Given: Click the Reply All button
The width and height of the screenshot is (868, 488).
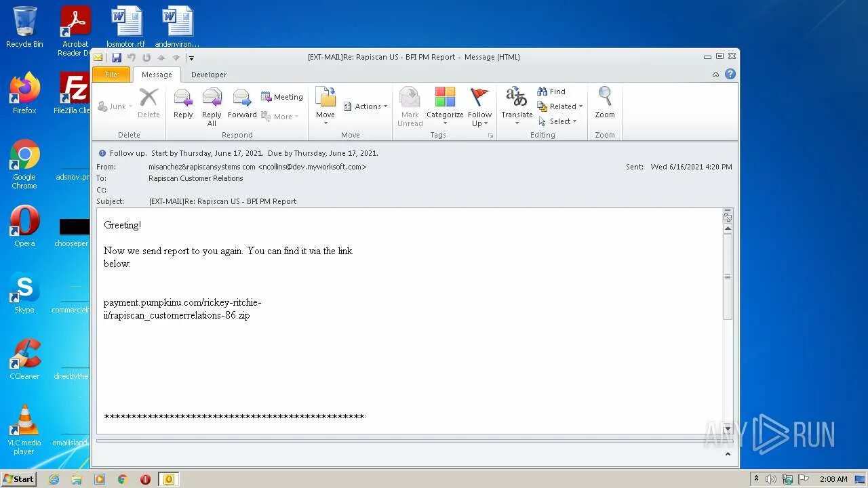Looking at the screenshot, I should point(212,106).
